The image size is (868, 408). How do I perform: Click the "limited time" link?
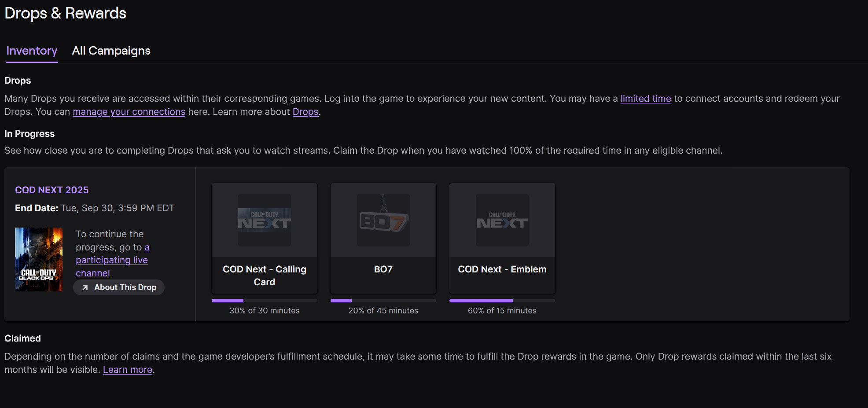(x=645, y=99)
